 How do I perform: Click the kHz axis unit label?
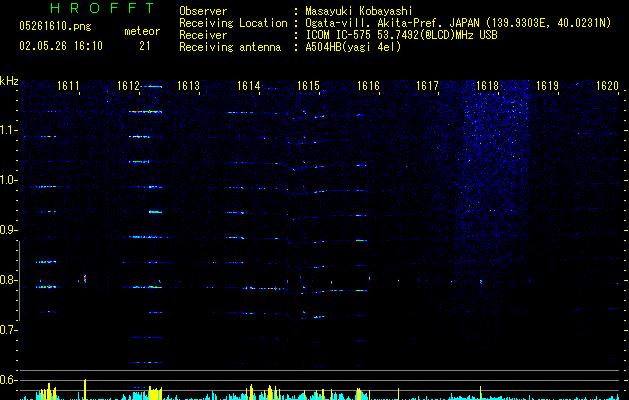pos(9,81)
